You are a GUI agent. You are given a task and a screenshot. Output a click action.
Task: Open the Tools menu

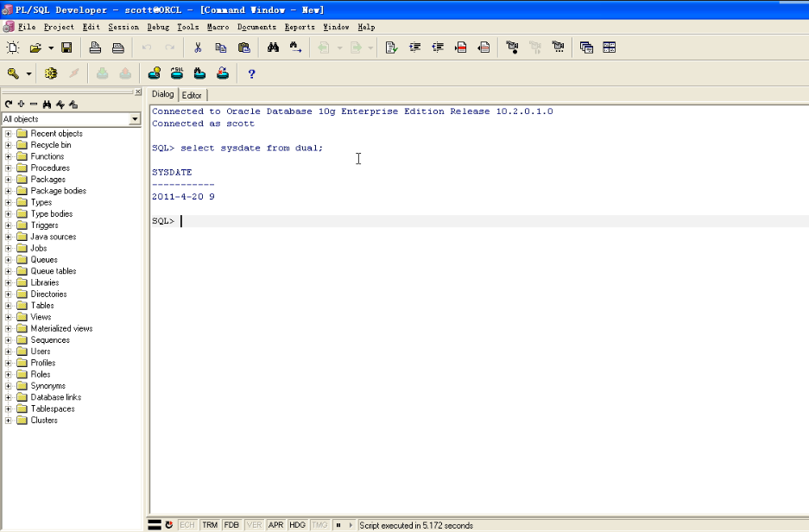click(188, 27)
